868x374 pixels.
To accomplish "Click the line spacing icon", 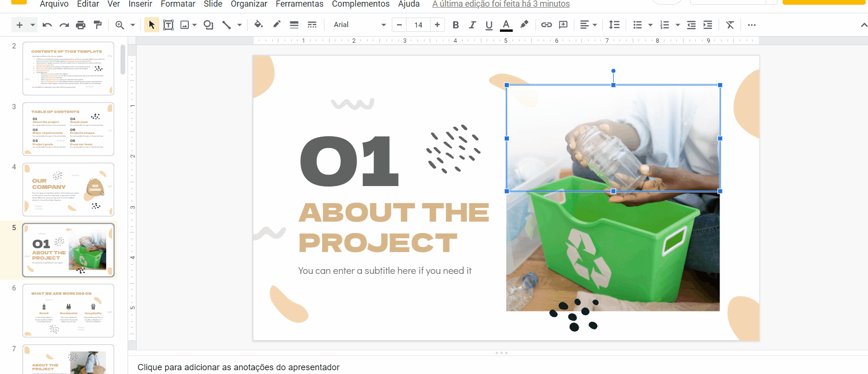I will tap(614, 25).
